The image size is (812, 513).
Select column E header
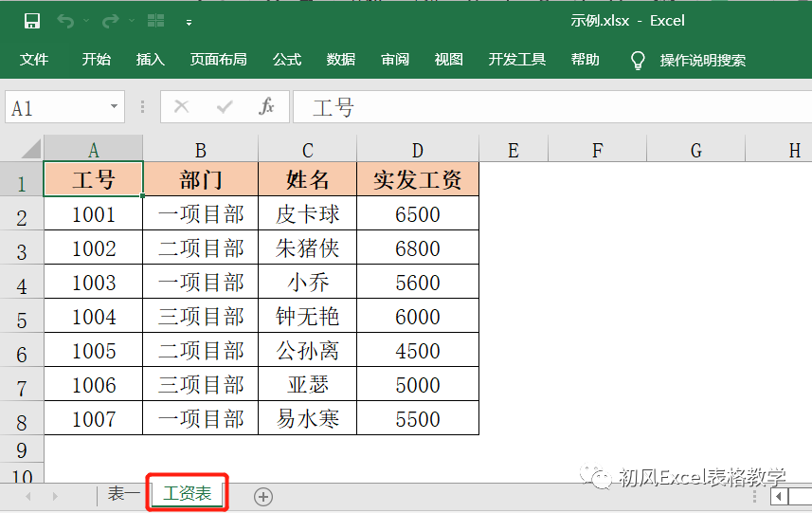(x=514, y=149)
